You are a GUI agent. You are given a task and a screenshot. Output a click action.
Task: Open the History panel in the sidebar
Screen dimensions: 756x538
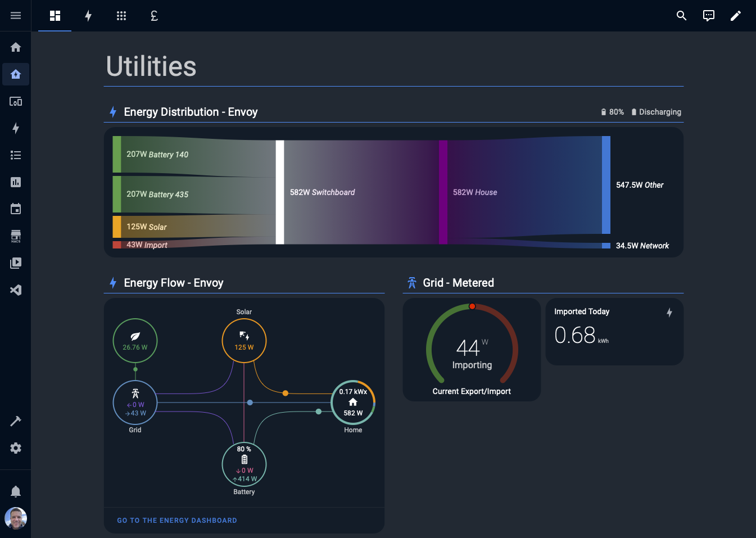pos(15,182)
